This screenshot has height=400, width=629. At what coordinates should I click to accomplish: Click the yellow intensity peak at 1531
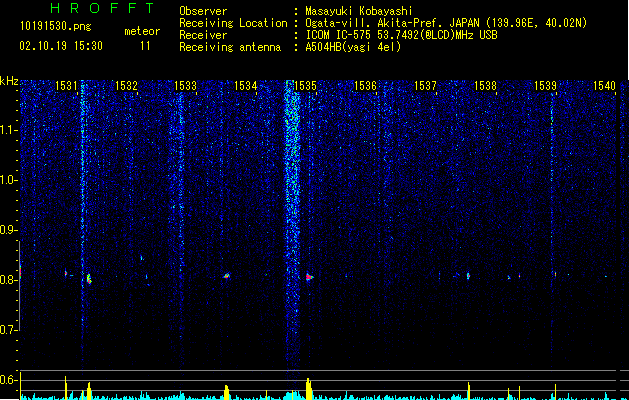pos(66,388)
